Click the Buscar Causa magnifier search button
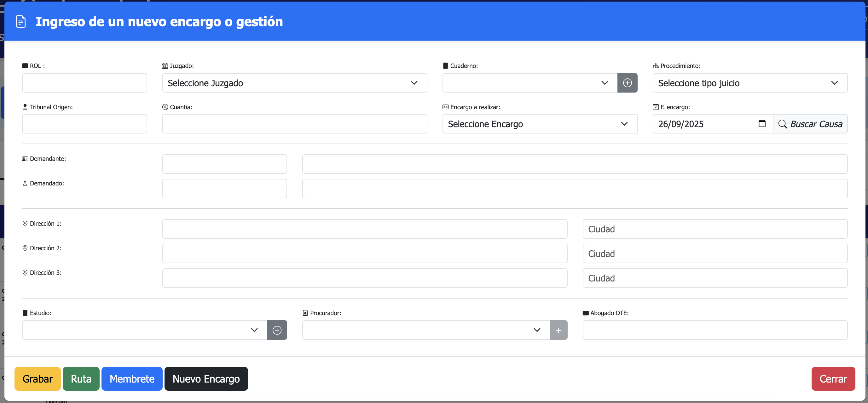Image resolution: width=868 pixels, height=403 pixels. 810,124
